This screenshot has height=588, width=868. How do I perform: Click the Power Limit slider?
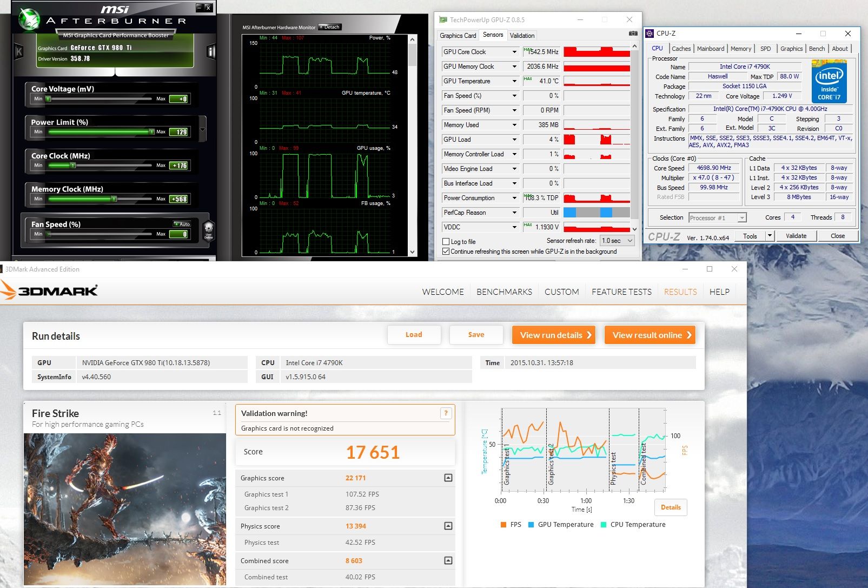101,131
